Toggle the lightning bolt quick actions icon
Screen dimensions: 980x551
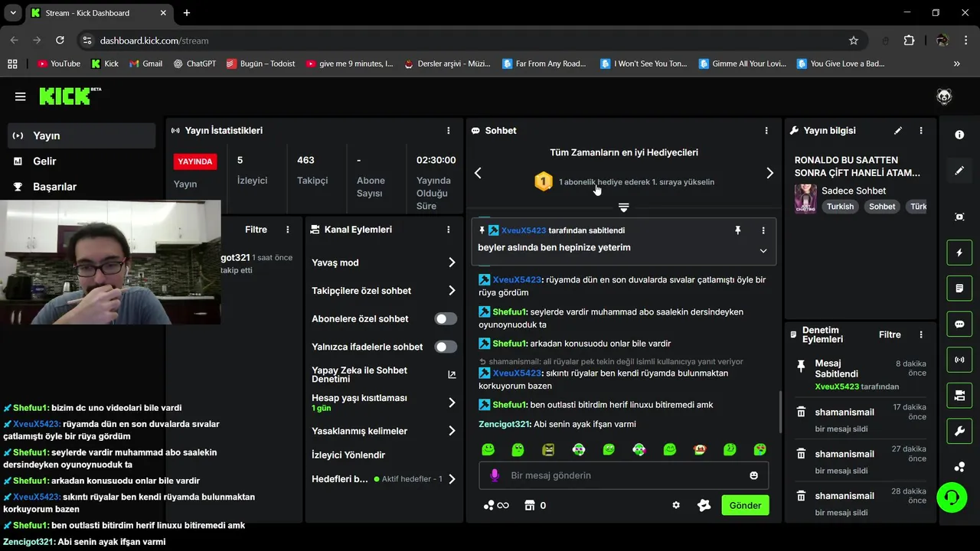(x=959, y=253)
